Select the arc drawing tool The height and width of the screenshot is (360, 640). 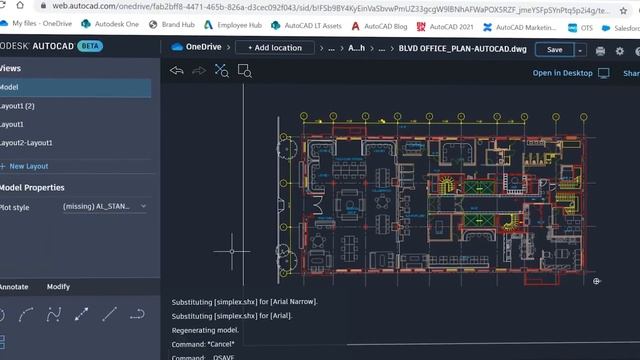tap(26, 314)
